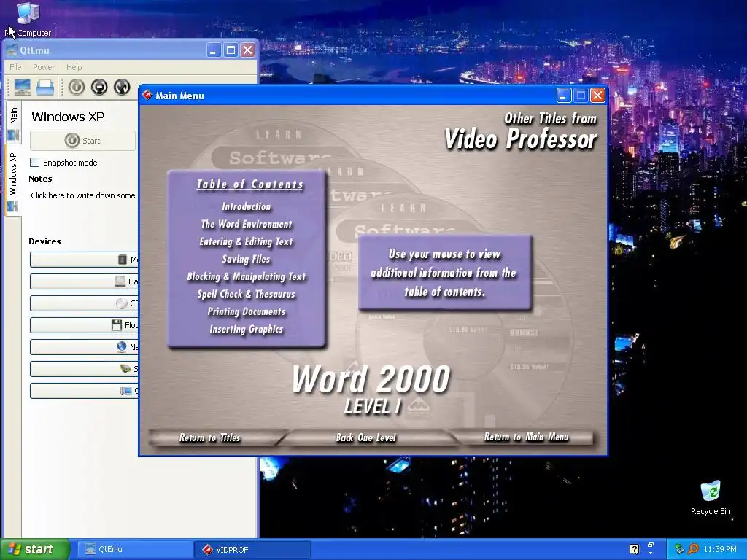Image resolution: width=747 pixels, height=560 pixels.
Task: Select the Windows XP vertical tab in QtEmu
Action: click(x=13, y=179)
